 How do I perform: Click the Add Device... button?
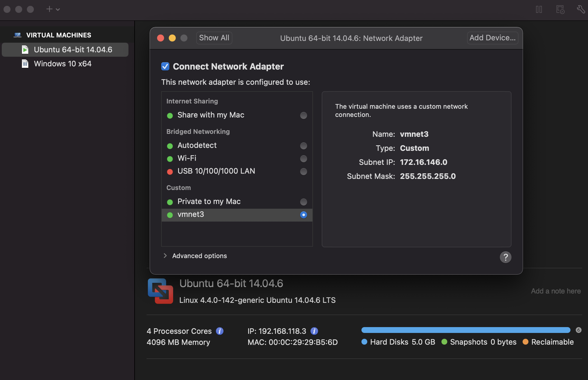pyautogui.click(x=492, y=38)
